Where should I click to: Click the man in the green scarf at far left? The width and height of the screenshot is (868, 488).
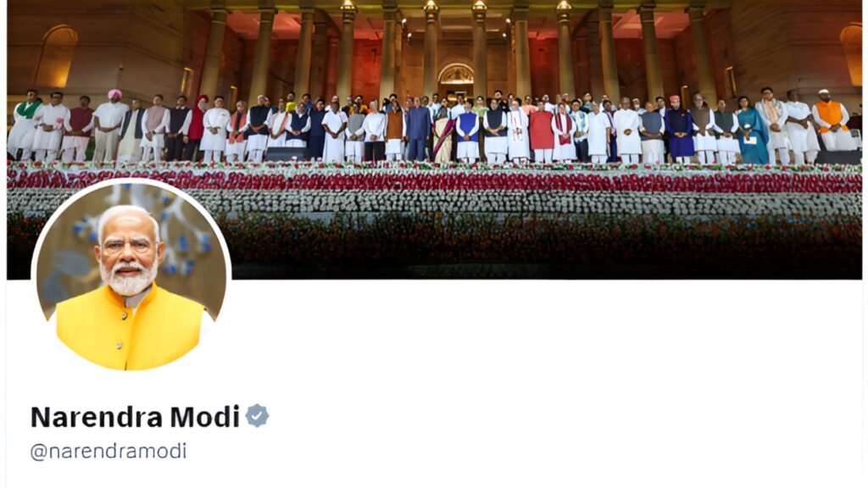coord(25,125)
